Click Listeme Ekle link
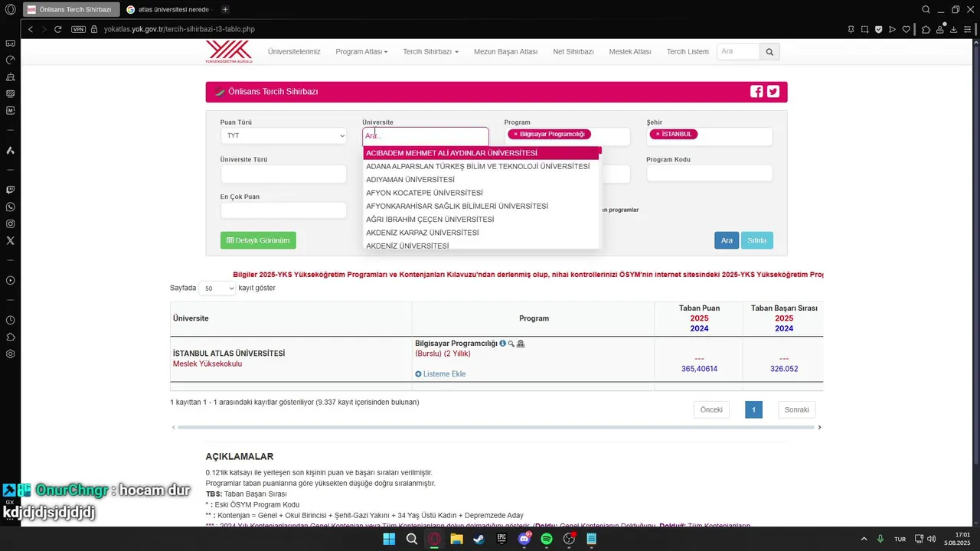This screenshot has height=551, width=980. coord(440,374)
